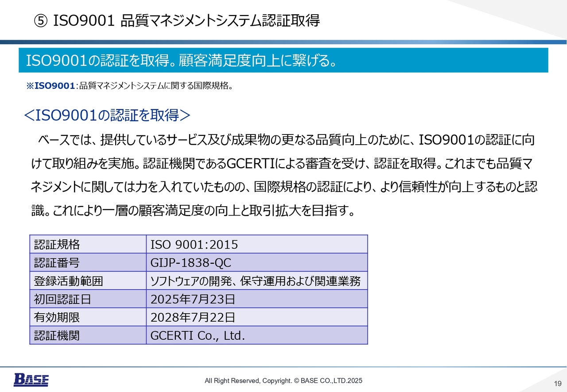
Task: Select the blue banner headline 'ISO9001の認証を取得。顧客満足度向上に繋げる。'
Action: pyautogui.click(x=283, y=60)
